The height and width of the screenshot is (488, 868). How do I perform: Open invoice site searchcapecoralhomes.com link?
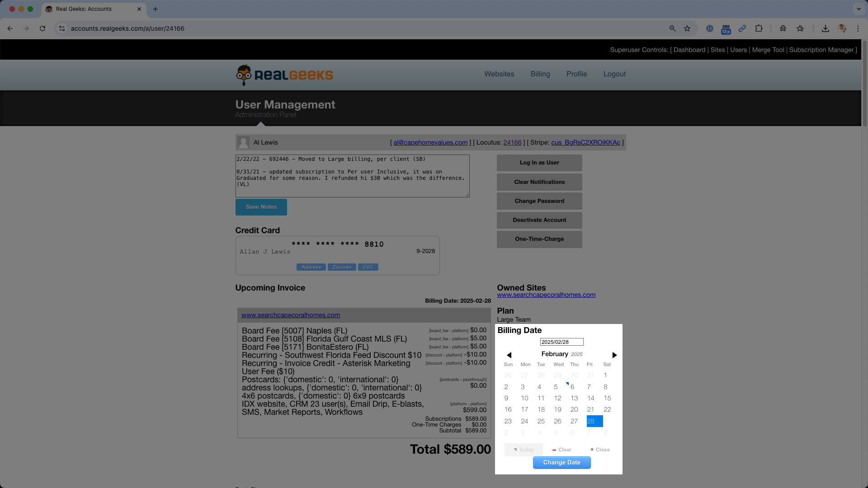pyautogui.click(x=291, y=315)
